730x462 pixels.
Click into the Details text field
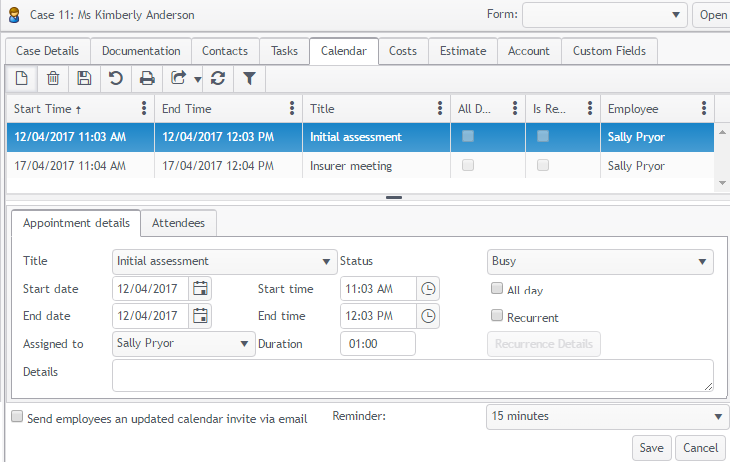click(410, 374)
